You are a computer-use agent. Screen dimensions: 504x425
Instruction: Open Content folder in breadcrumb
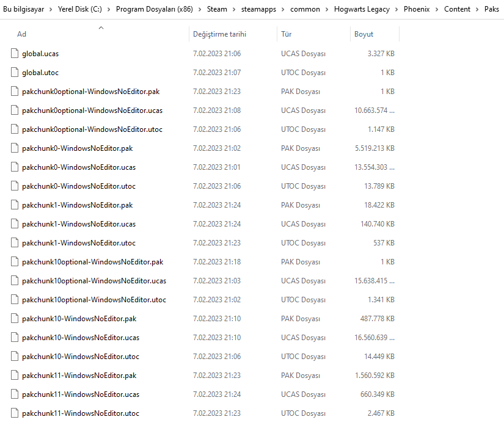(457, 9)
